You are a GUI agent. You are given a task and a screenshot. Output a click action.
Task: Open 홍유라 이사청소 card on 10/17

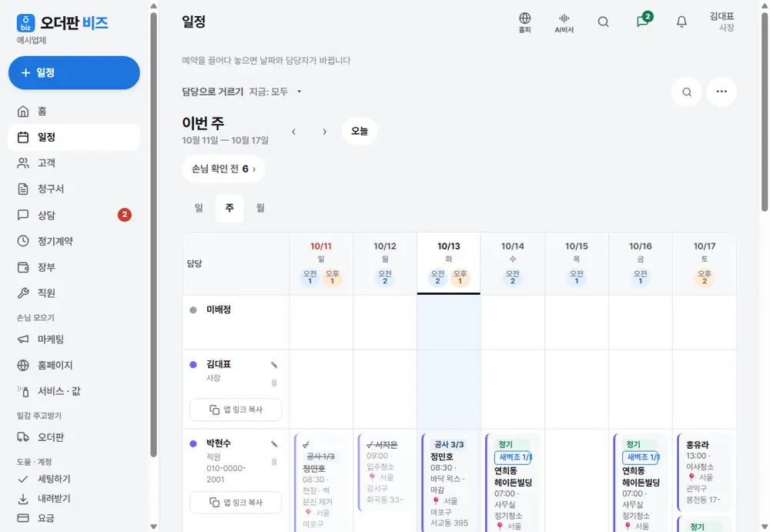tap(705, 472)
